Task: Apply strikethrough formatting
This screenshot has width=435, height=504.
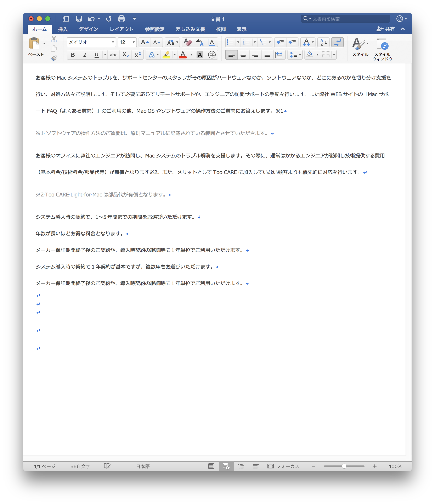Action: point(114,55)
